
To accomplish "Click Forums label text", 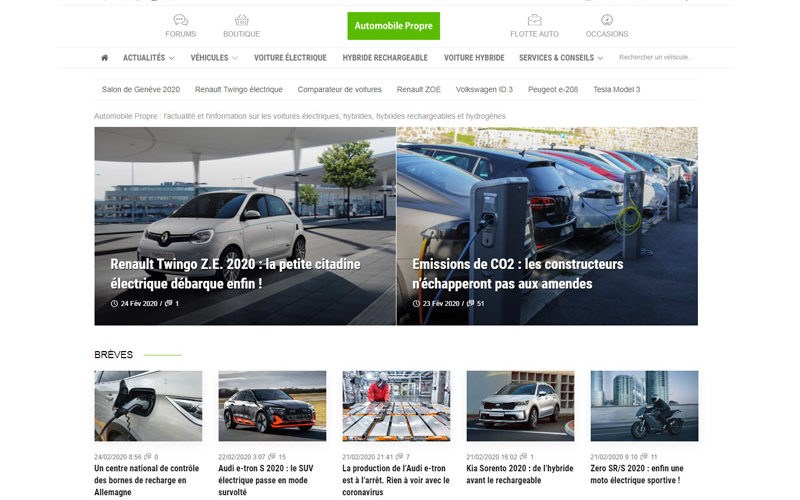I will point(181,34).
